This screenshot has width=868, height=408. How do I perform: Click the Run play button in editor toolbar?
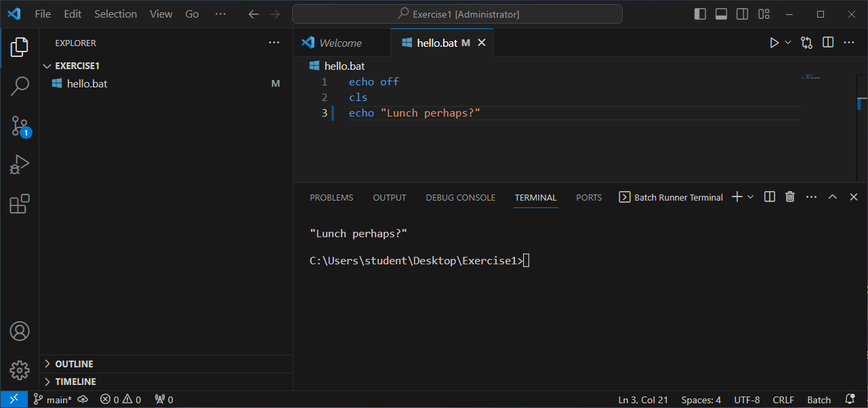[774, 43]
